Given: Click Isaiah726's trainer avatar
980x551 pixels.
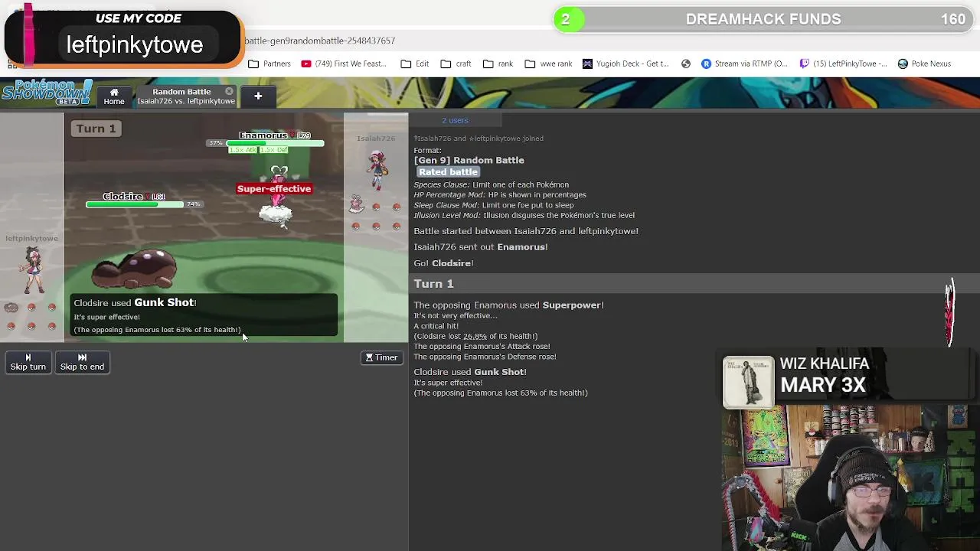Looking at the screenshot, I should [376, 169].
